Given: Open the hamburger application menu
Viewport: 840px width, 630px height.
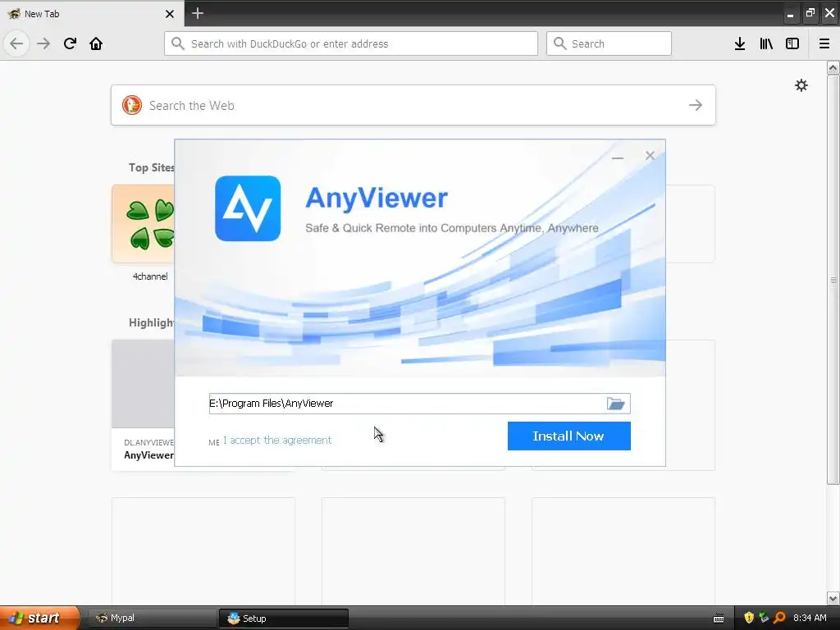Looking at the screenshot, I should 824,43.
